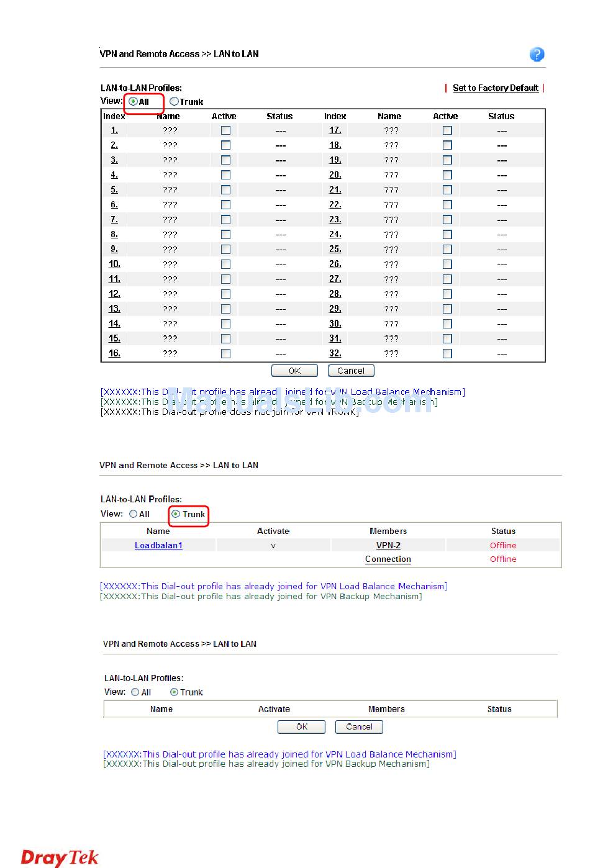The image size is (590, 868).
Task: Select the Trunk radio in the Loadbalan1 panel
Action: tap(176, 514)
